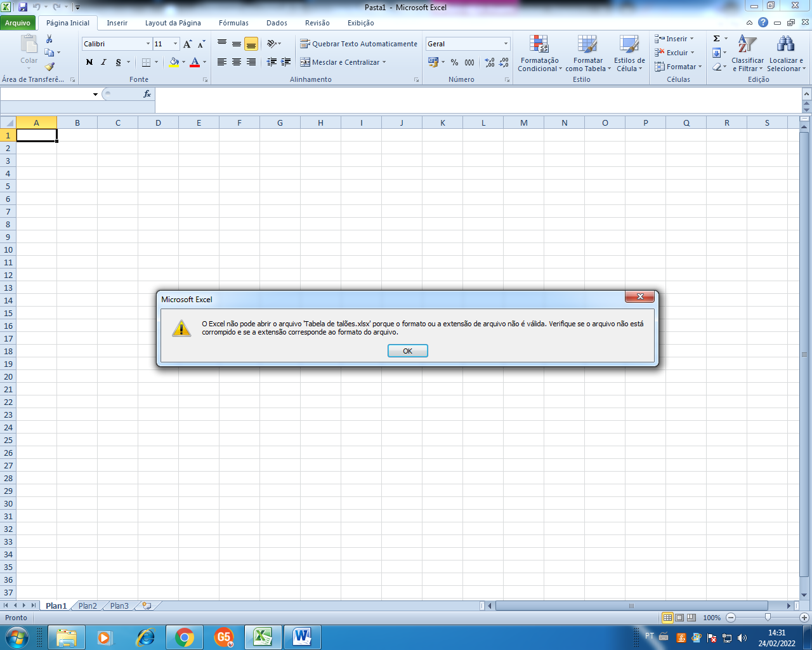
Task: Click the decrease indent icon
Action: [272, 62]
